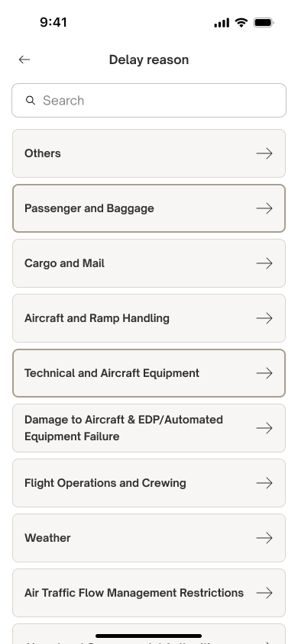Image resolution: width=298 pixels, height=644 pixels.
Task: Select Passenger and Baggage reason
Action: coord(149,208)
